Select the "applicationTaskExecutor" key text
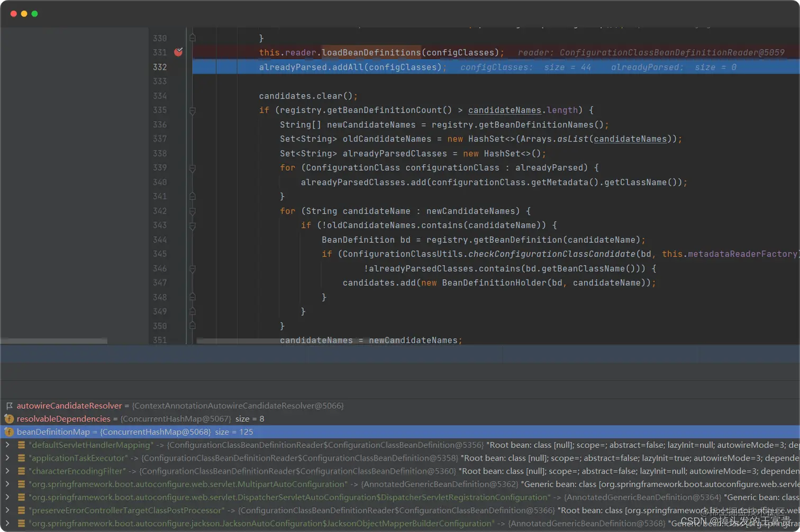The height and width of the screenshot is (532, 800). (78, 458)
